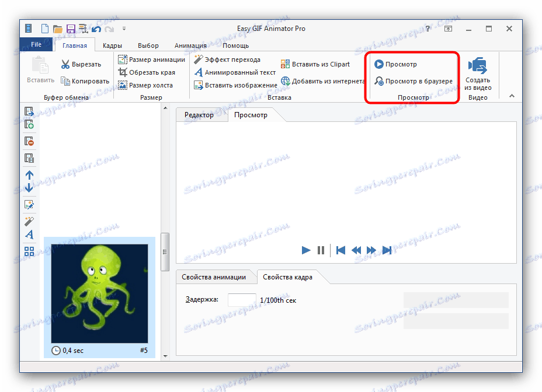Click the Undo arrow in the quick access toolbar
This screenshot has width=542, height=392.
pos(95,28)
